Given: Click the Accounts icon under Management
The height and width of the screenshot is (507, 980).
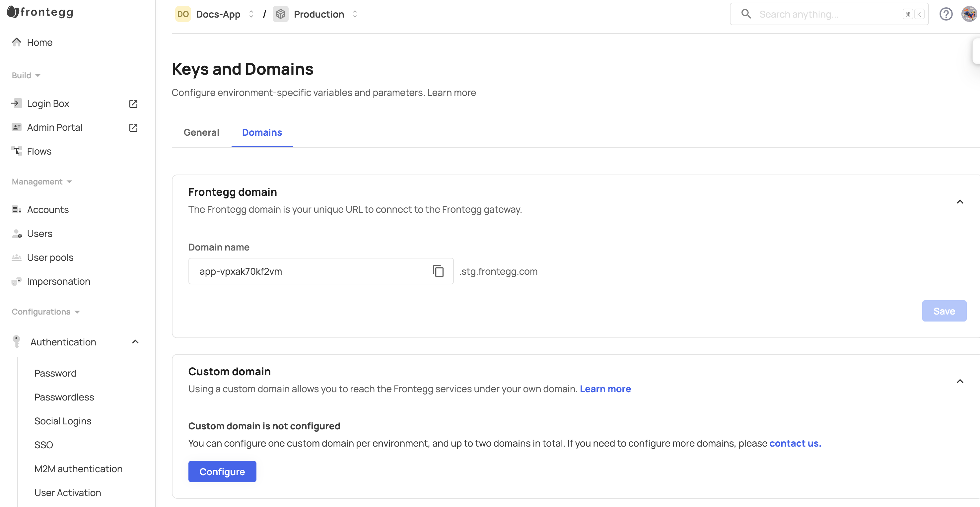Looking at the screenshot, I should pyautogui.click(x=16, y=209).
